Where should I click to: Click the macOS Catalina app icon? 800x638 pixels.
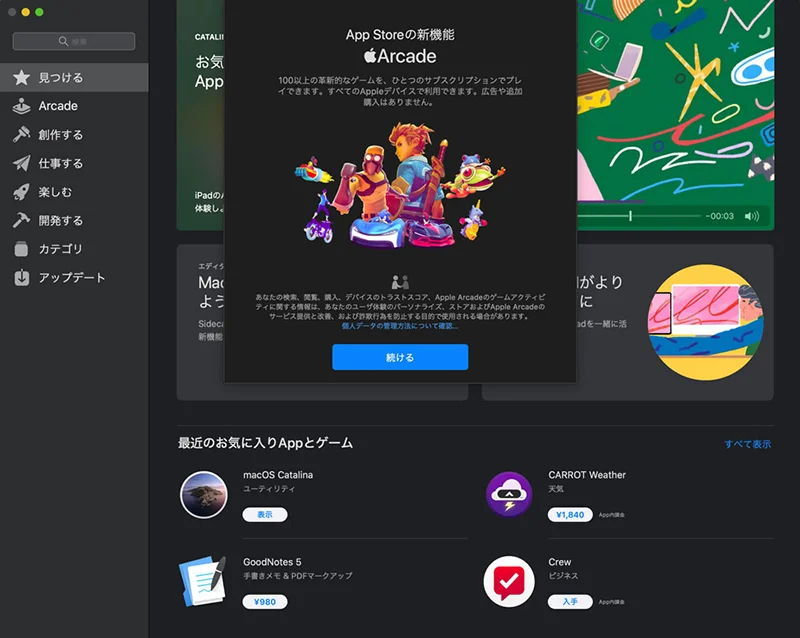(204, 495)
